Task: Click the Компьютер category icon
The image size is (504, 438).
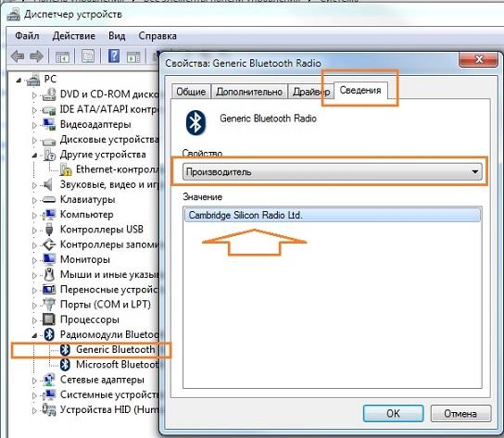Action: tap(49, 214)
